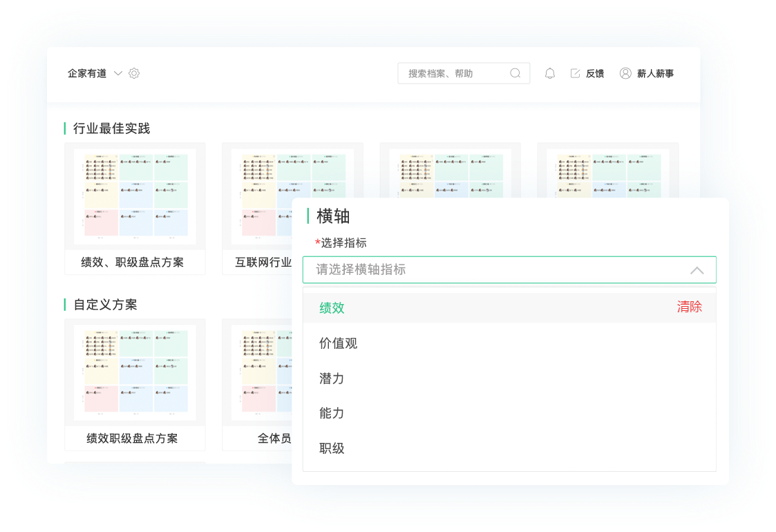Select the 绩效 indicator option

[x=332, y=307]
